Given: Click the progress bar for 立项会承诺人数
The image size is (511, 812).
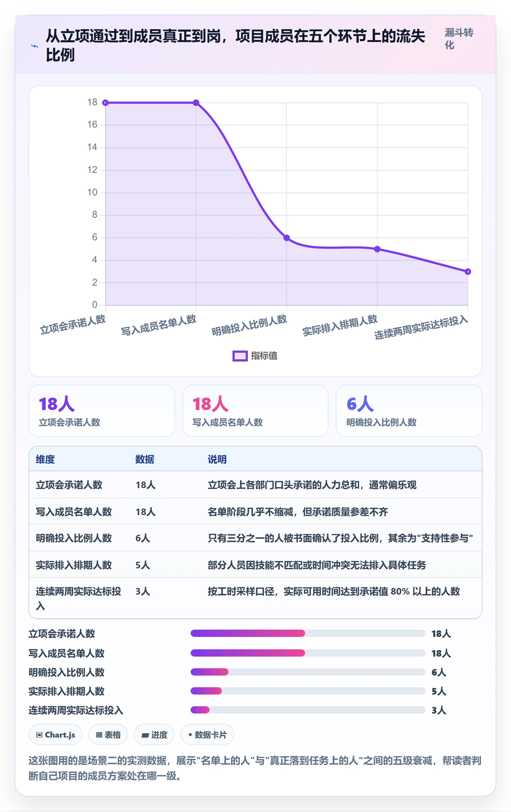Looking at the screenshot, I should [308, 633].
